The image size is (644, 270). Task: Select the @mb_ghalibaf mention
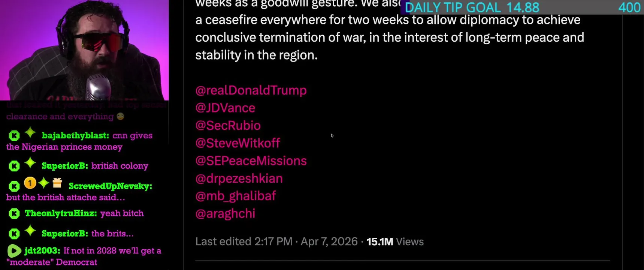click(235, 196)
